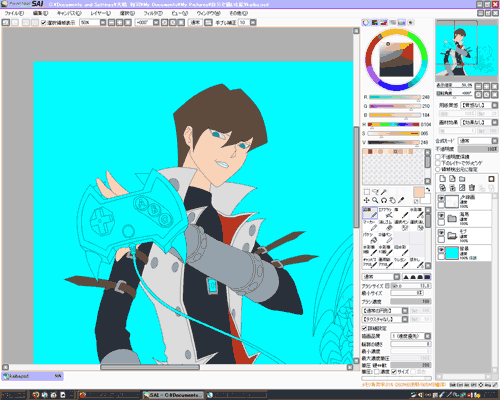Click the navigator preview thumbnail

466,50
